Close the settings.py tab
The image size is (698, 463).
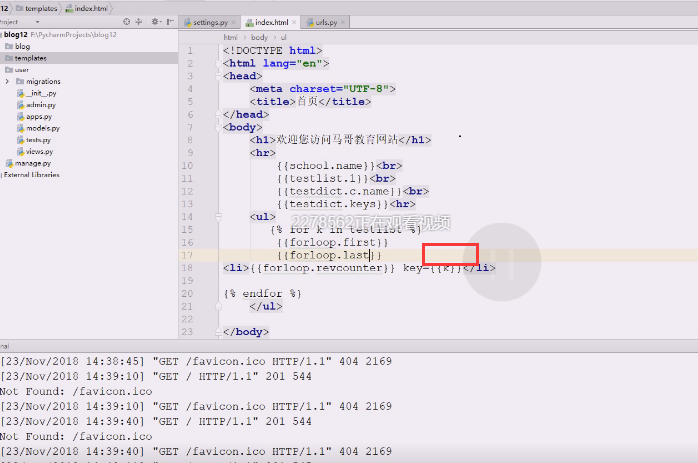pyautogui.click(x=234, y=22)
